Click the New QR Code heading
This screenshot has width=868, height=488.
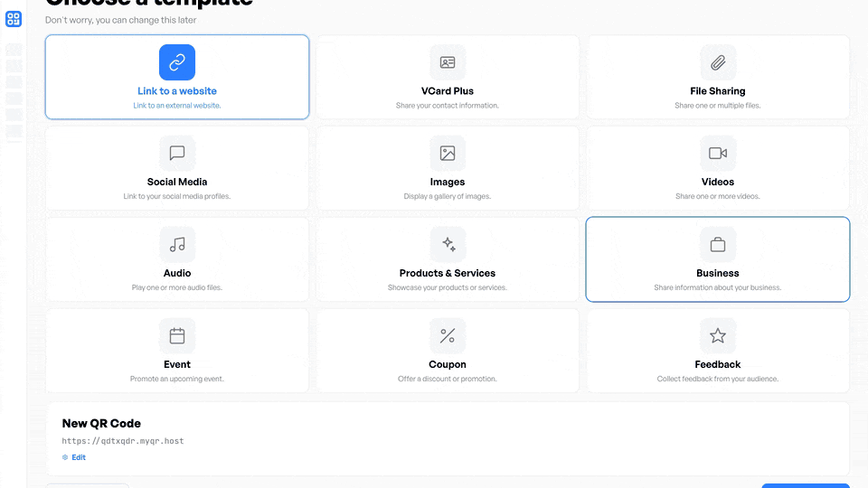coord(101,424)
